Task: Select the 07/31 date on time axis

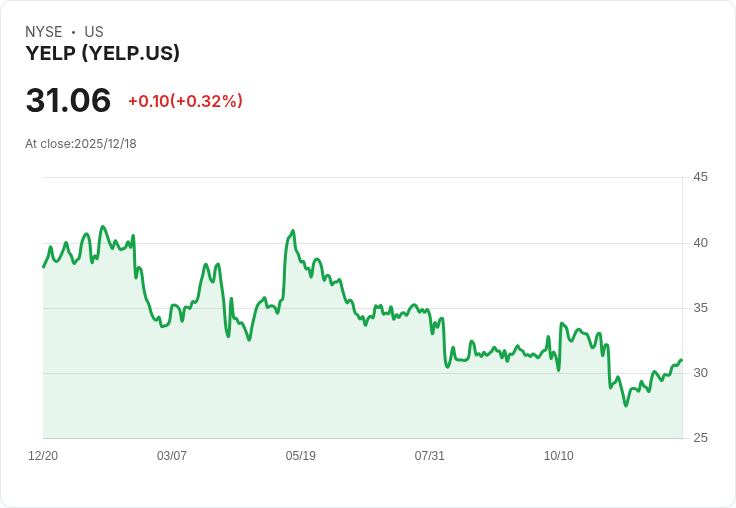Action: coord(430,456)
